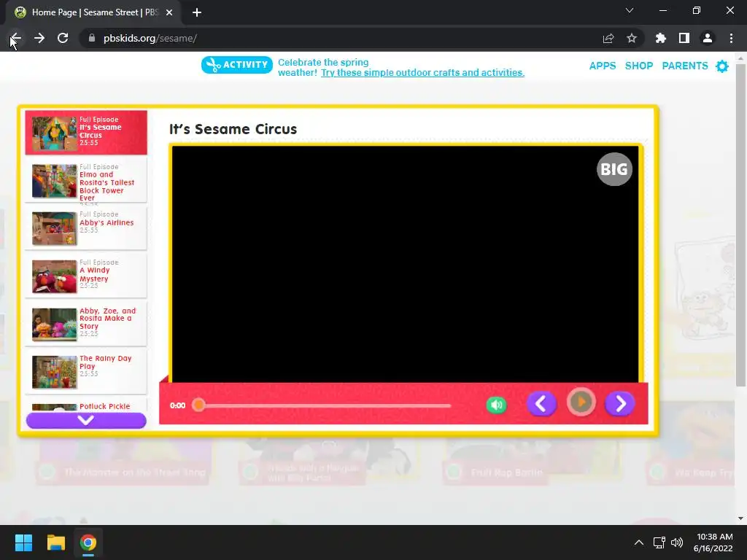747x560 pixels.
Task: Open the SHOP link
Action: [x=638, y=66]
